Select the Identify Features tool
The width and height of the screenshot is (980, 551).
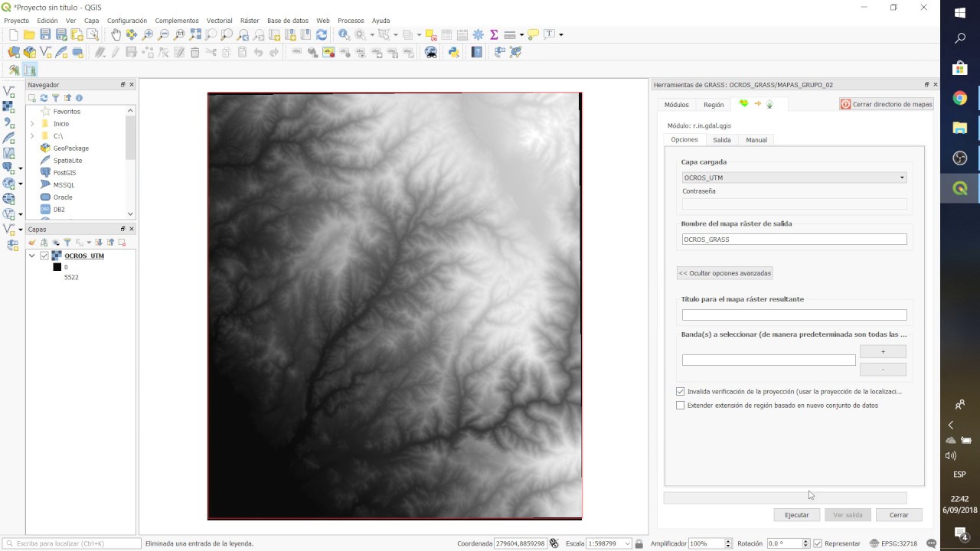[344, 34]
